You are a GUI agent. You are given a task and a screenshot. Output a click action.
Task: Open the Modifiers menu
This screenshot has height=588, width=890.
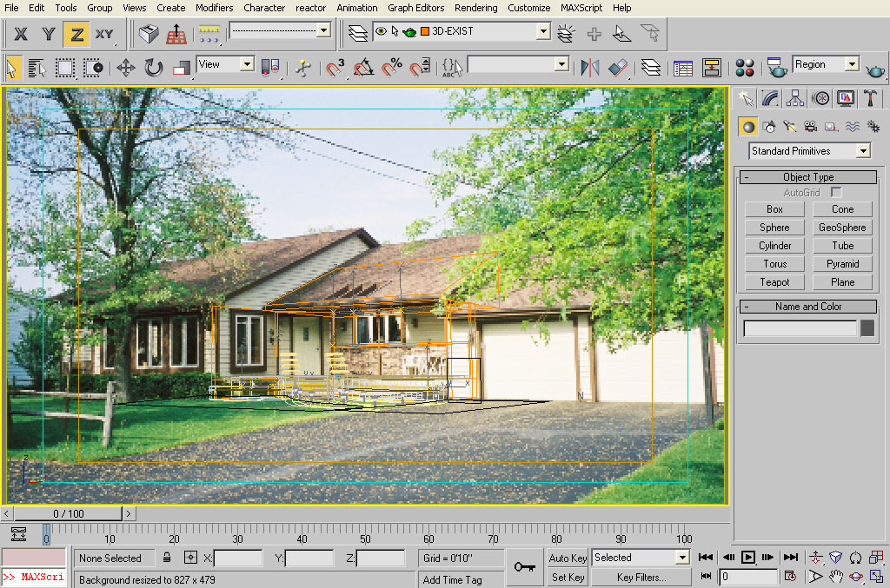point(214,8)
